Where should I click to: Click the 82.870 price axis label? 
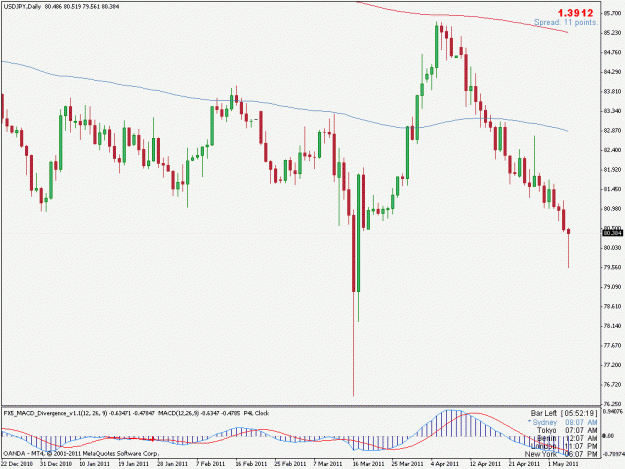613,131
